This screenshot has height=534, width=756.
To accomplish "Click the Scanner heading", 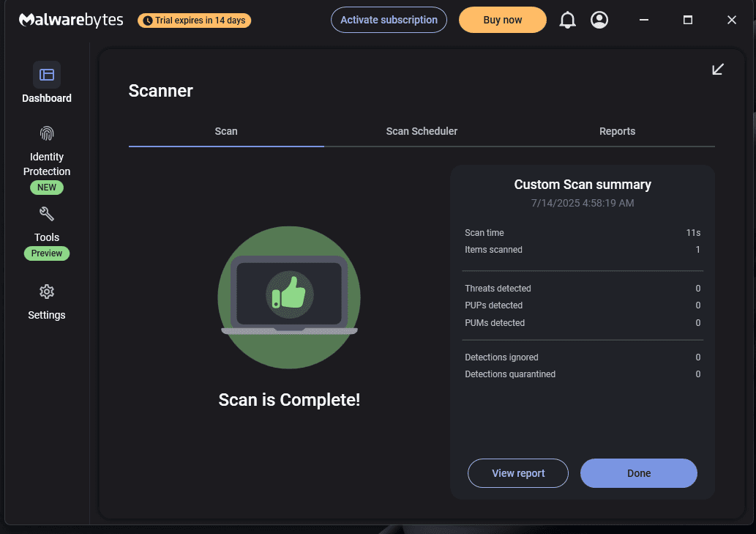I will (160, 91).
